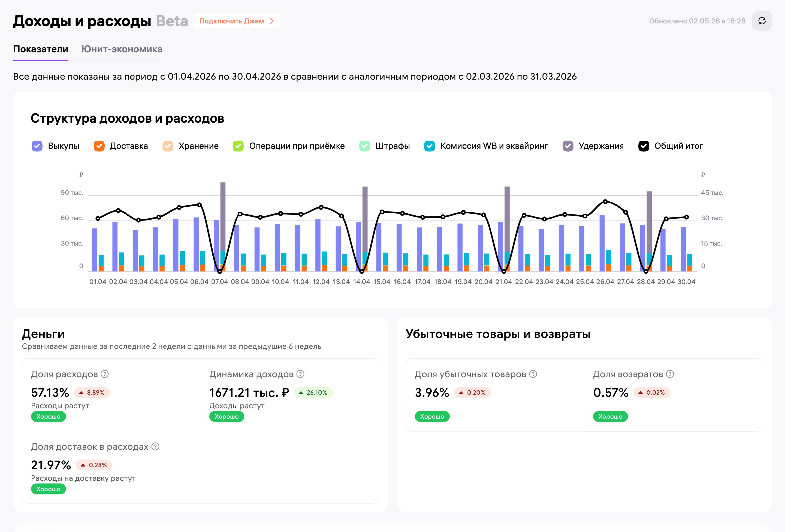
Task: Click the Общий итог line point at 30.04
Action: (x=686, y=217)
